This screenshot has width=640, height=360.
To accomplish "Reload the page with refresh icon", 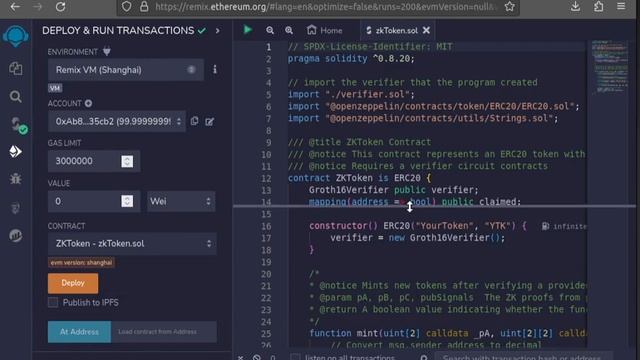I will pos(60,7).
